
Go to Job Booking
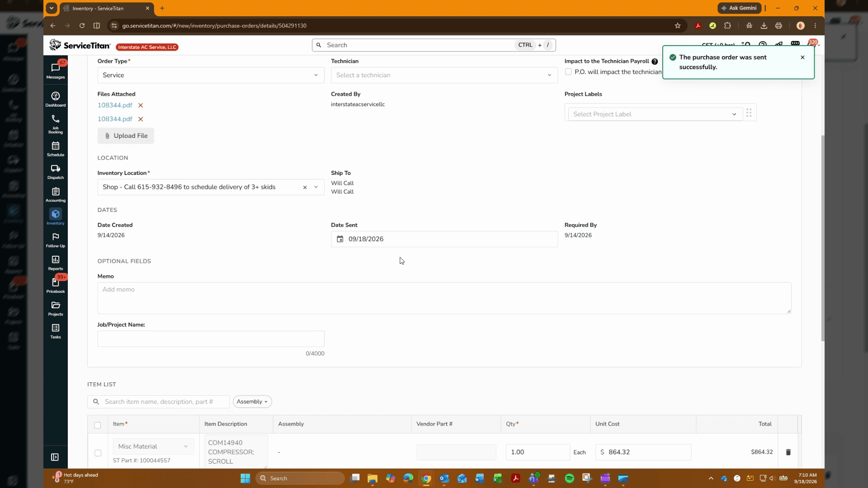pos(56,124)
